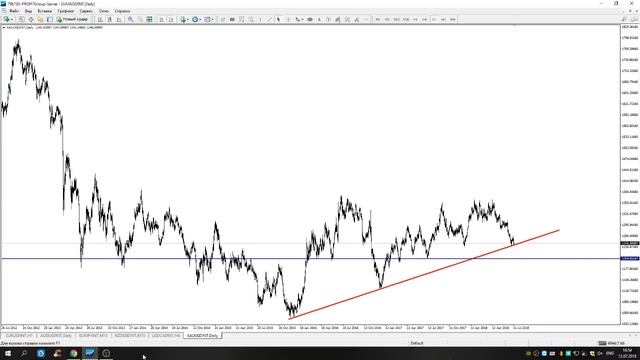640x360 pixels.
Task: Expand the indicators dropdown arrow
Action: point(188,19)
